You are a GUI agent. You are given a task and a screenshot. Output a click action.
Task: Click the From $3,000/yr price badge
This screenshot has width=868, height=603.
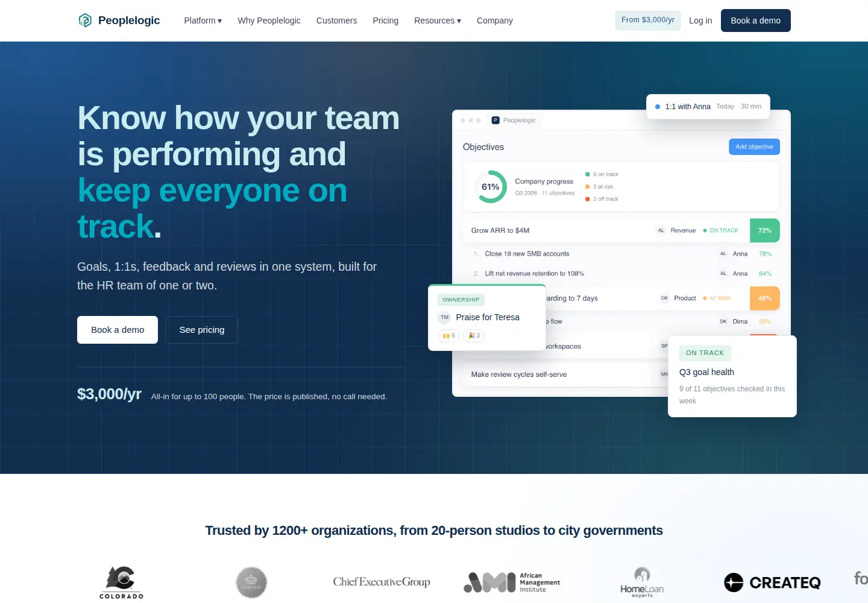click(x=648, y=20)
